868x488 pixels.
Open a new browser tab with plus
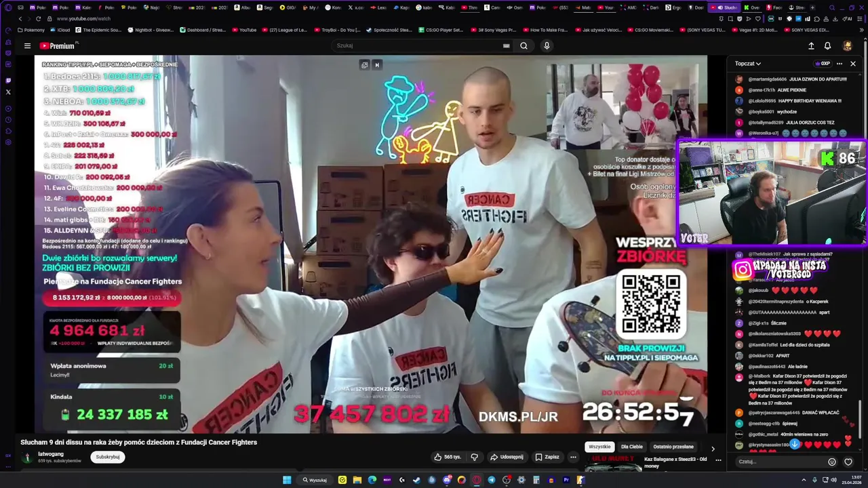click(x=812, y=7)
